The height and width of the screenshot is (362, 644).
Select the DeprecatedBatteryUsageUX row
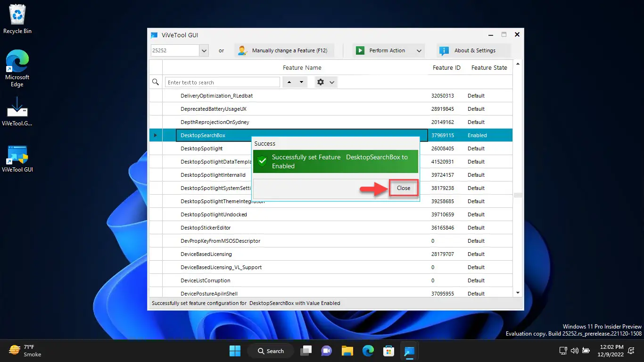[x=331, y=109]
